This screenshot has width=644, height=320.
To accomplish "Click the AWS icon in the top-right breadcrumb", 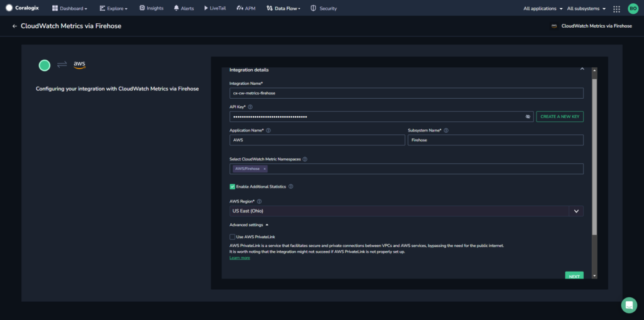I will tap(554, 26).
